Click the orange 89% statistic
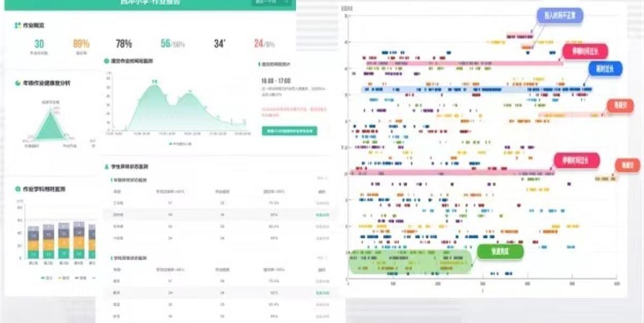The image size is (644, 323). point(81,45)
